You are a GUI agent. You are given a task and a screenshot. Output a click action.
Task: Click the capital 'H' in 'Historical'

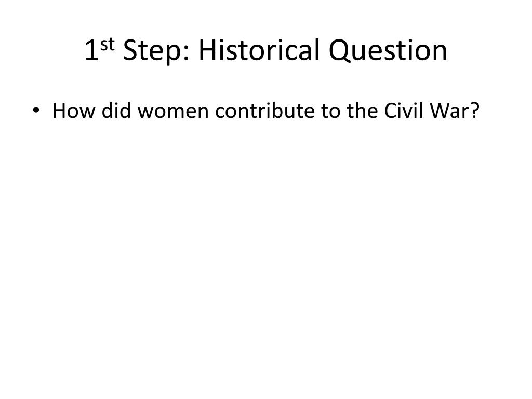pyautogui.click(x=207, y=50)
